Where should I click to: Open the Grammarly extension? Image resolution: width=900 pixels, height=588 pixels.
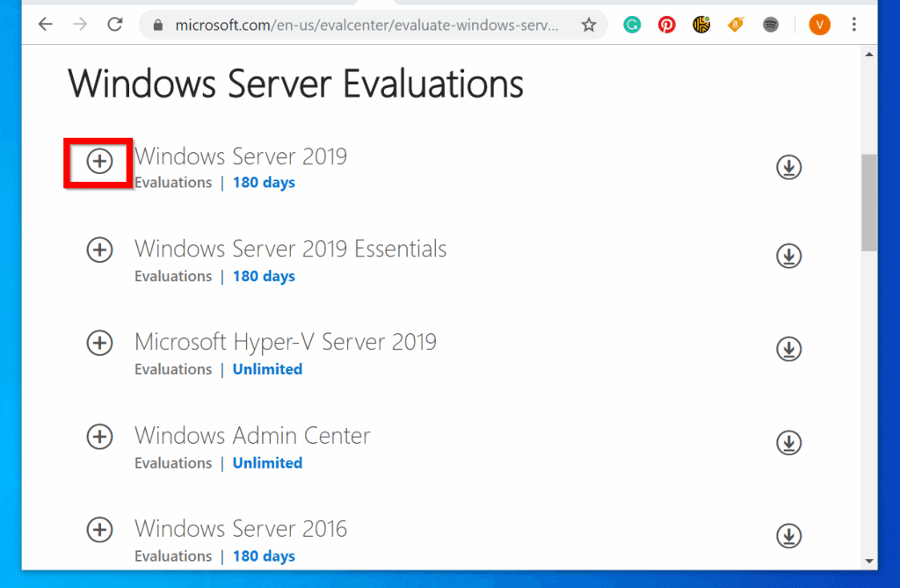tap(632, 25)
